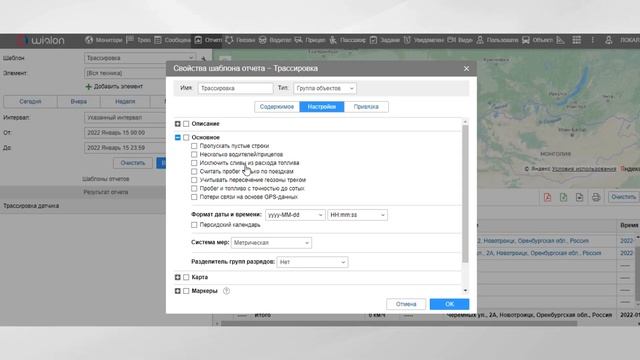Open the Шаблон Трассировка dropdown in left panel
This screenshot has width=640, height=360.
tap(140, 58)
